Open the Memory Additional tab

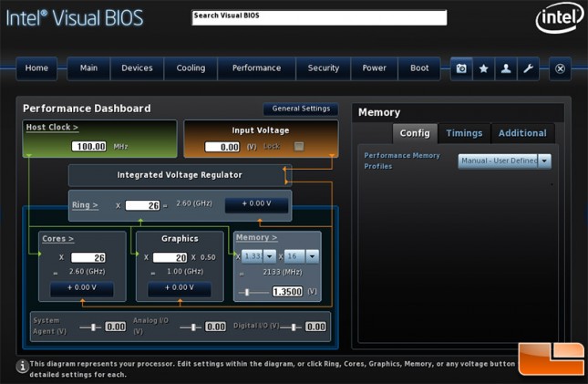pyautogui.click(x=522, y=133)
